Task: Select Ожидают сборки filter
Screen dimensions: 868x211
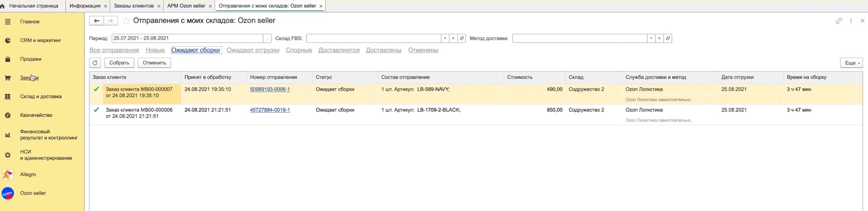Action: point(196,50)
